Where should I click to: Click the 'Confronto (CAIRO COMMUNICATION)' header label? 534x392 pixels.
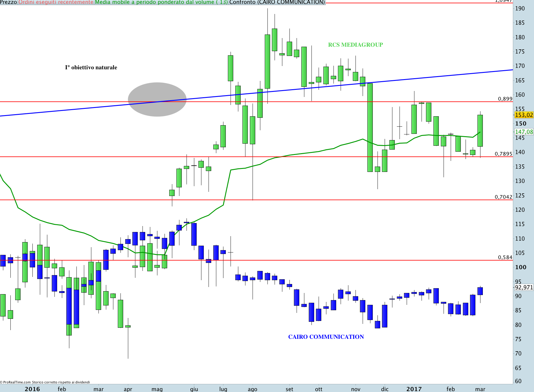tap(277, 2)
